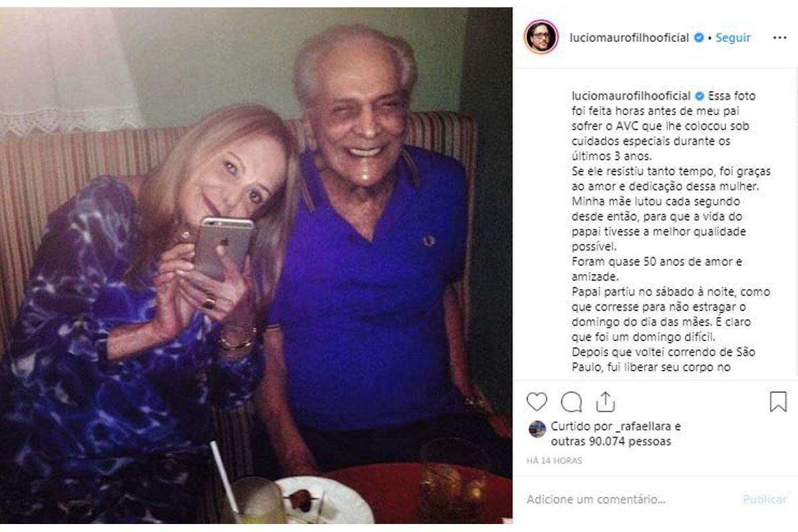Click the couple's photo in the post

tap(256, 266)
